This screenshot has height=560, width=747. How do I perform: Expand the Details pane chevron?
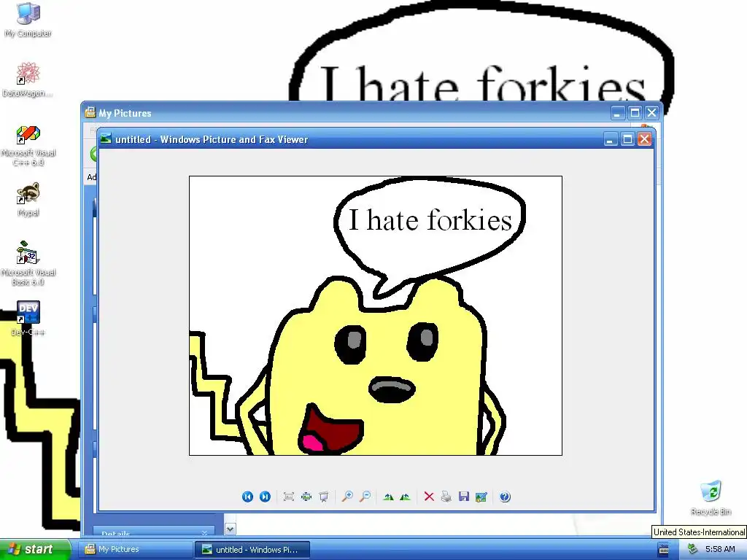(x=204, y=533)
